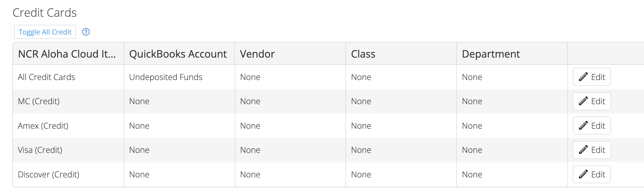The width and height of the screenshot is (644, 192).
Task: Click the Department column header
Action: [491, 54]
